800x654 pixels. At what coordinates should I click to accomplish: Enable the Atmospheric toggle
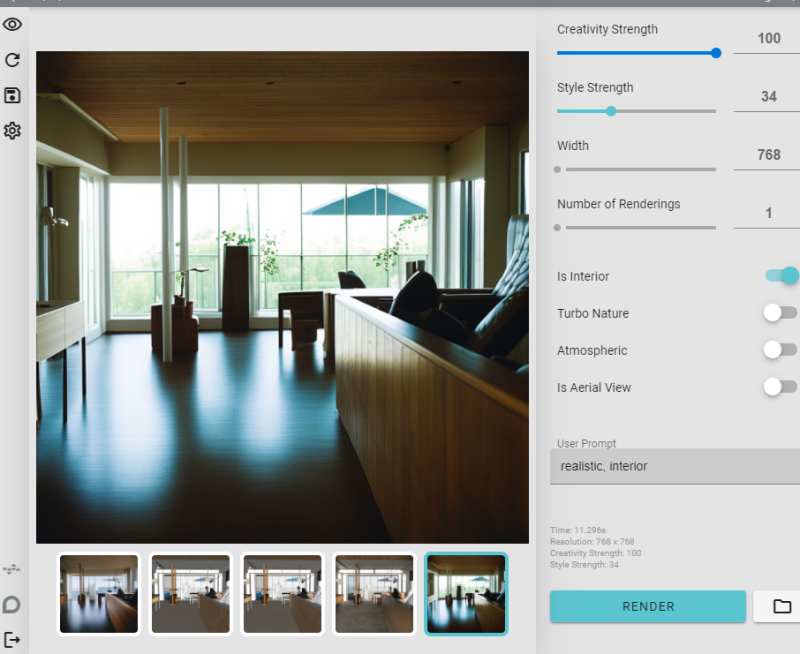point(780,350)
